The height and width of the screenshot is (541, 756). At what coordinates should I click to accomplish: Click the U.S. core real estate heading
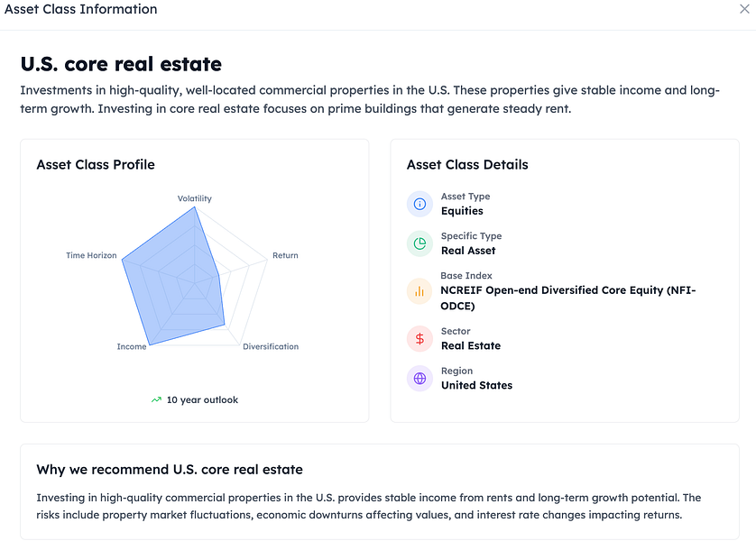(x=121, y=64)
